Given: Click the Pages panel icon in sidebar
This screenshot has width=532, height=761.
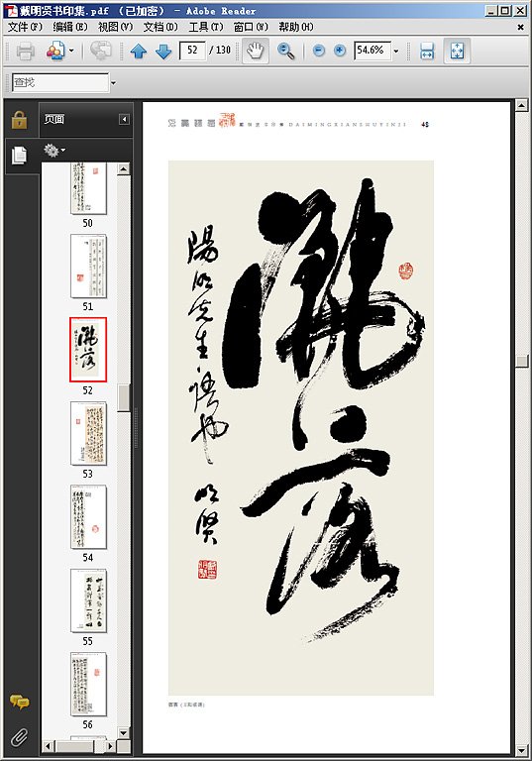Looking at the screenshot, I should coord(19,156).
